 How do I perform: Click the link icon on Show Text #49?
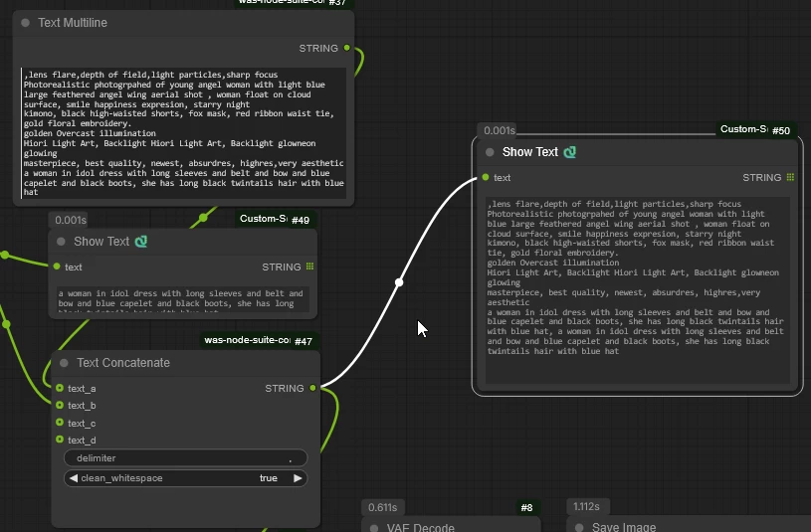tap(141, 242)
